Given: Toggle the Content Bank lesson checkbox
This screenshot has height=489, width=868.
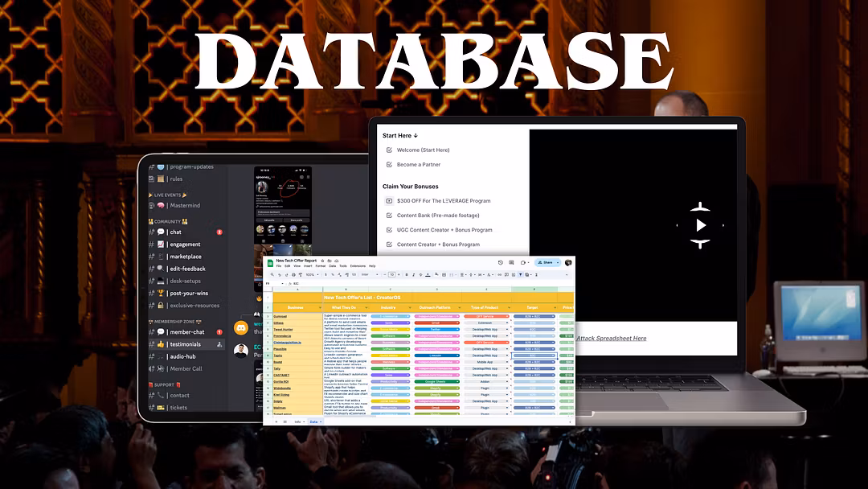Looking at the screenshot, I should (x=389, y=216).
